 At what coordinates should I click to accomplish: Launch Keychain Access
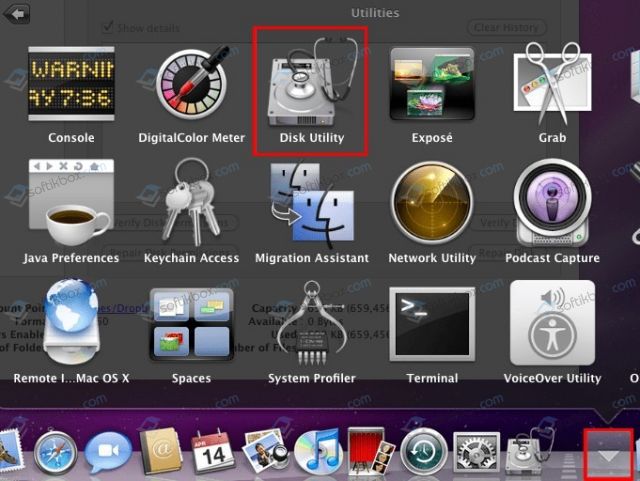pos(191,202)
